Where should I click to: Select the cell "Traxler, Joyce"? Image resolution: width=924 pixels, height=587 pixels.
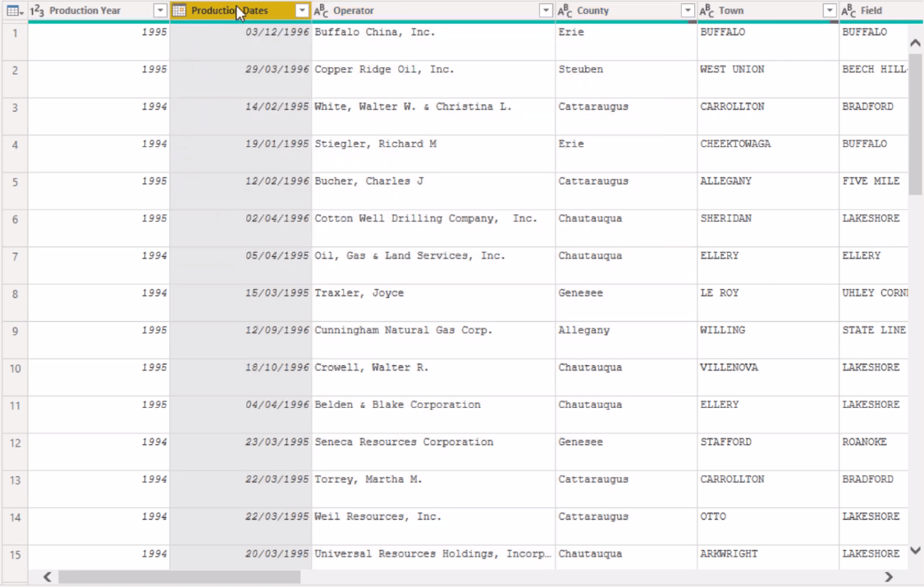(x=433, y=303)
